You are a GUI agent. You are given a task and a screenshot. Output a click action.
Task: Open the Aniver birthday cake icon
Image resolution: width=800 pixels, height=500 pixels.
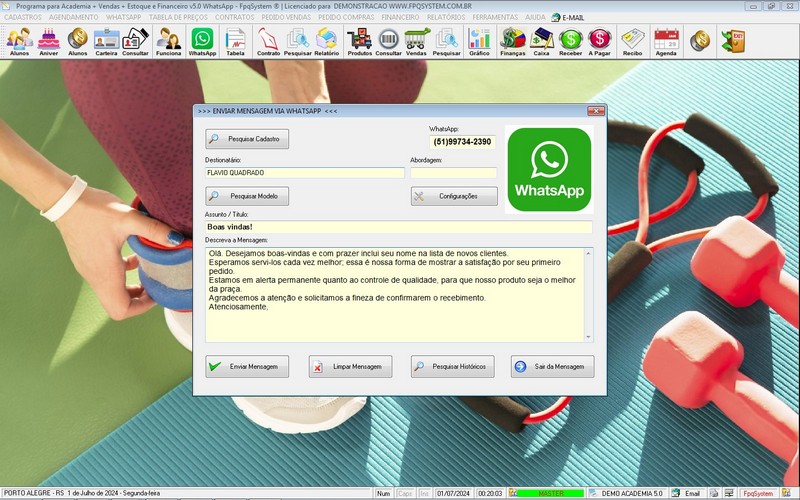[x=49, y=42]
